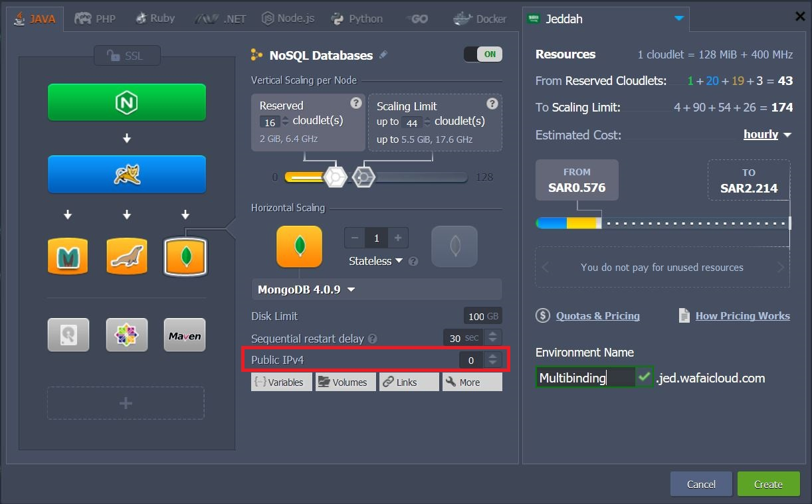812x504 pixels.
Task: Select the Tomcat application server node
Action: pos(126,174)
